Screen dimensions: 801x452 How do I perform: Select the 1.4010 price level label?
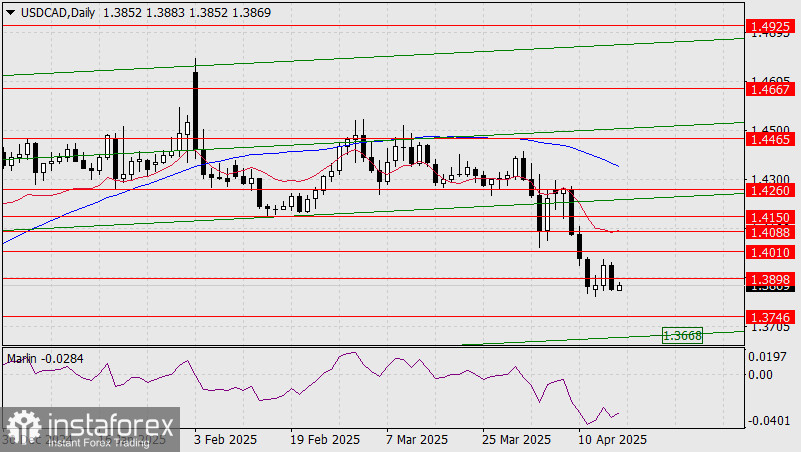(x=770, y=252)
